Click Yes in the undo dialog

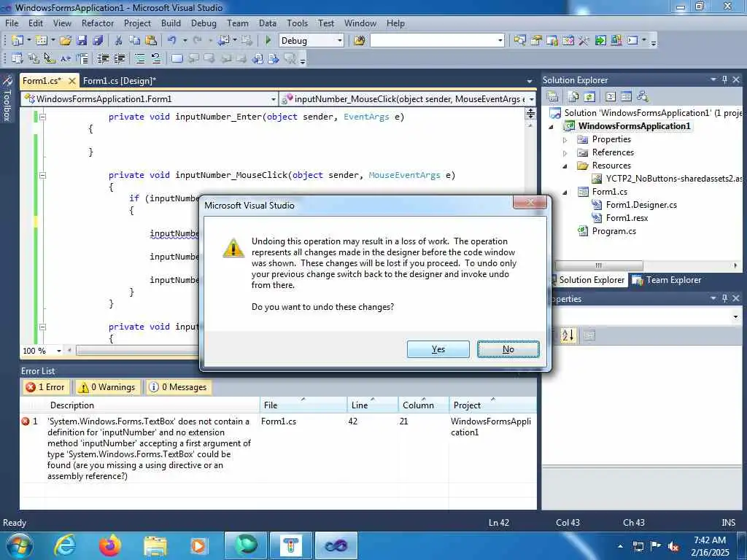[438, 349]
